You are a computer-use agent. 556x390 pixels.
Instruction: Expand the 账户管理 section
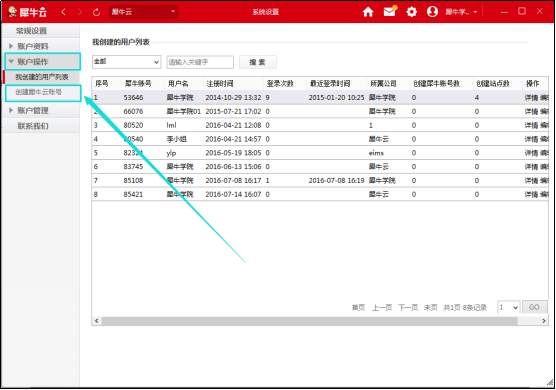33,111
